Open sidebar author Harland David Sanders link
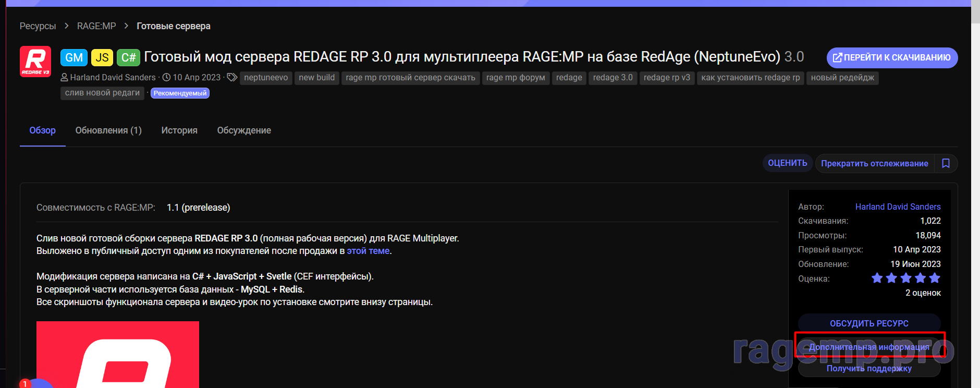980x388 pixels. [898, 207]
